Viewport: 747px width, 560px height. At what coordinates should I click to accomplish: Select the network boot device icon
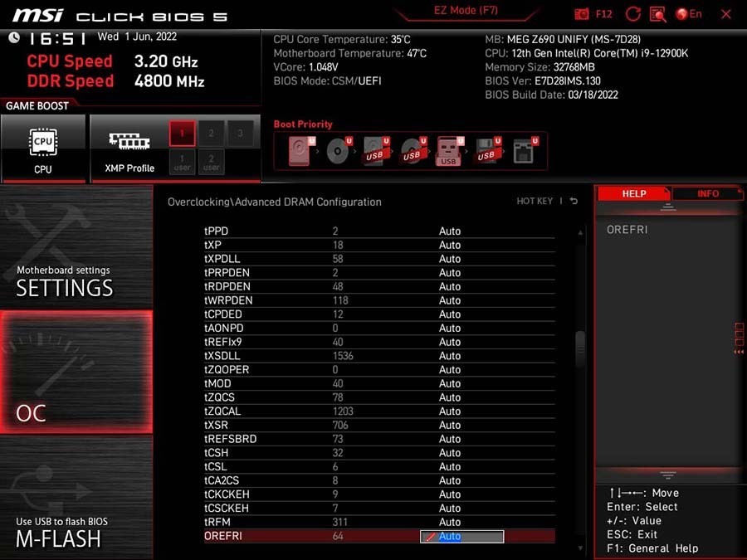pos(525,151)
